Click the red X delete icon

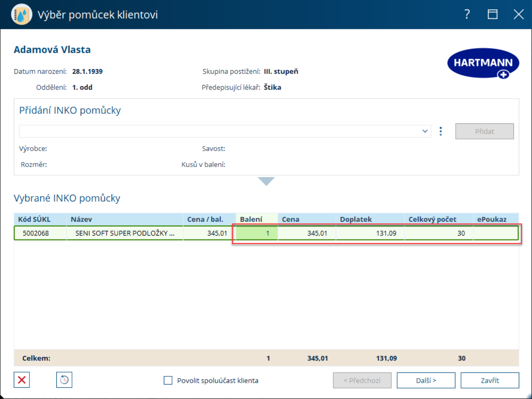(x=22, y=380)
